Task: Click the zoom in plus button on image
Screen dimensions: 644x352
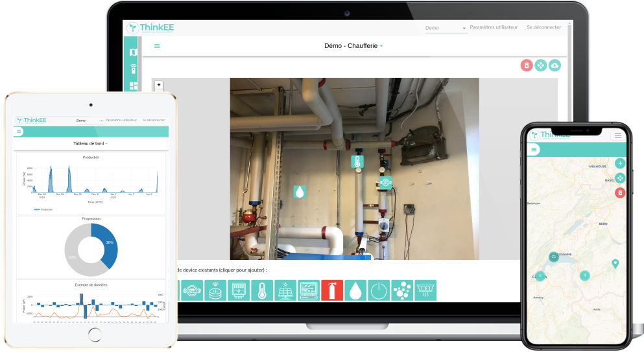Action: (159, 85)
